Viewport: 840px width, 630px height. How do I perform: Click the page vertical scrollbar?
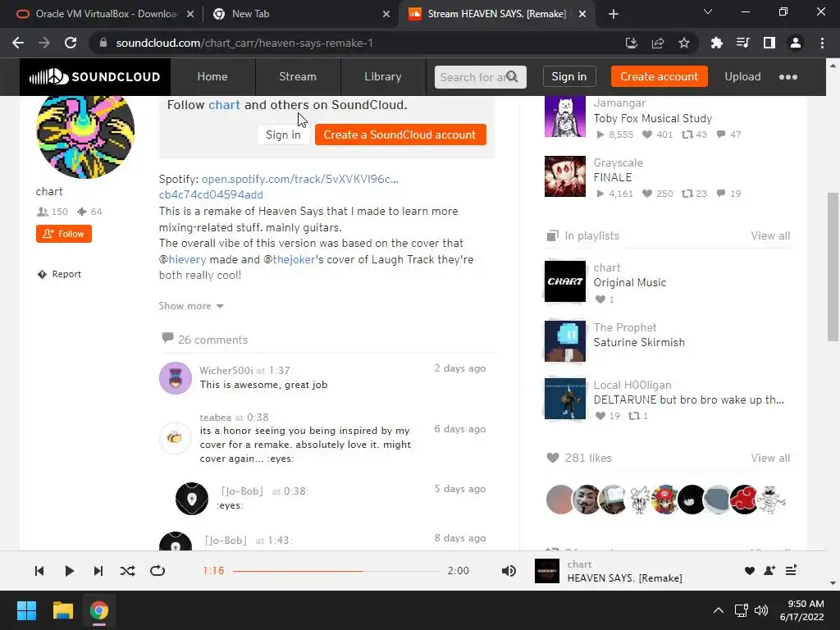tap(833, 267)
